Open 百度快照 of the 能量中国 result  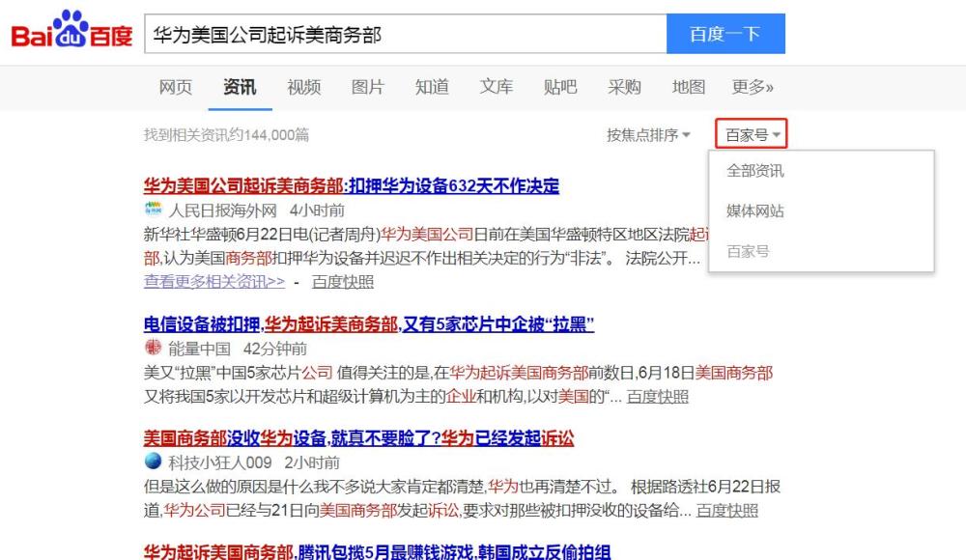tap(657, 397)
